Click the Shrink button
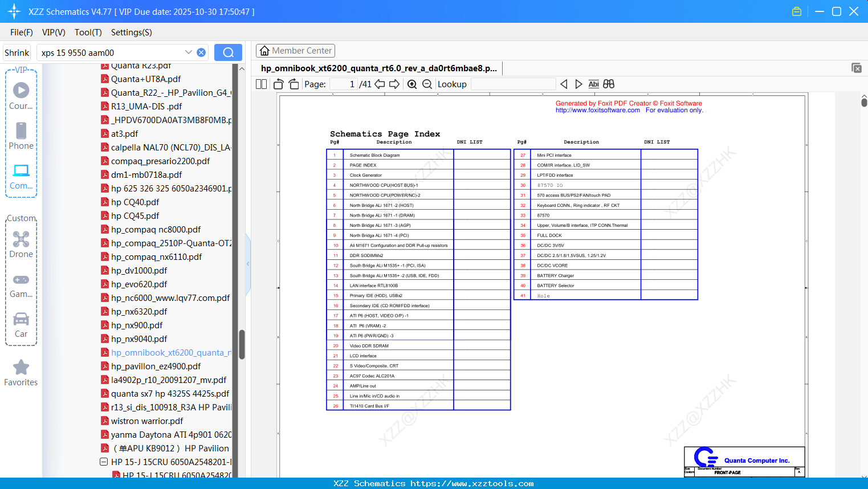Viewport: 868px width, 489px height. (x=17, y=52)
